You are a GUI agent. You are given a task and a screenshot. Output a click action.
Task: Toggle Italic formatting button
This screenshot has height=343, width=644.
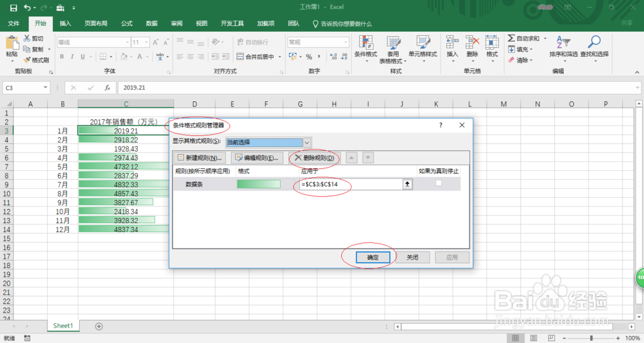72,57
